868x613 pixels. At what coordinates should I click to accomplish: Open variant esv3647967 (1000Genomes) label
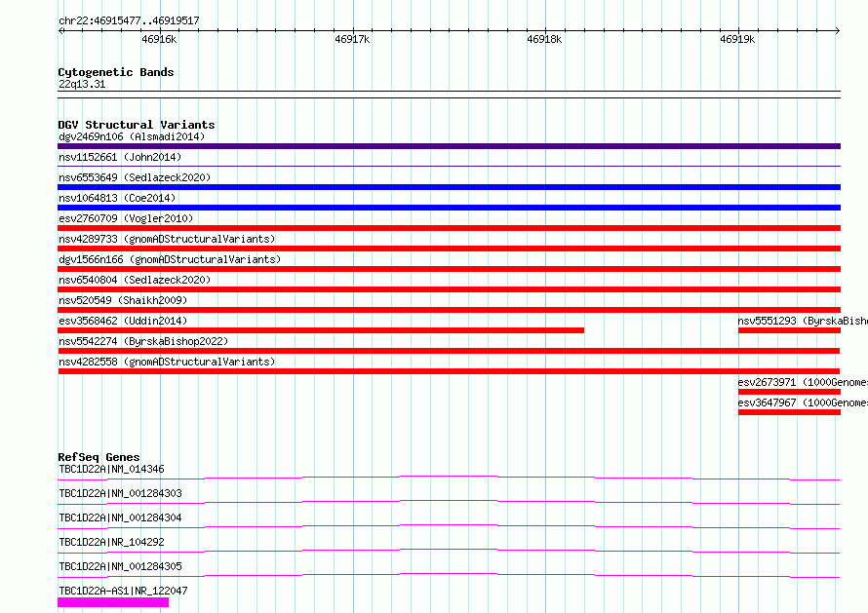pos(803,402)
